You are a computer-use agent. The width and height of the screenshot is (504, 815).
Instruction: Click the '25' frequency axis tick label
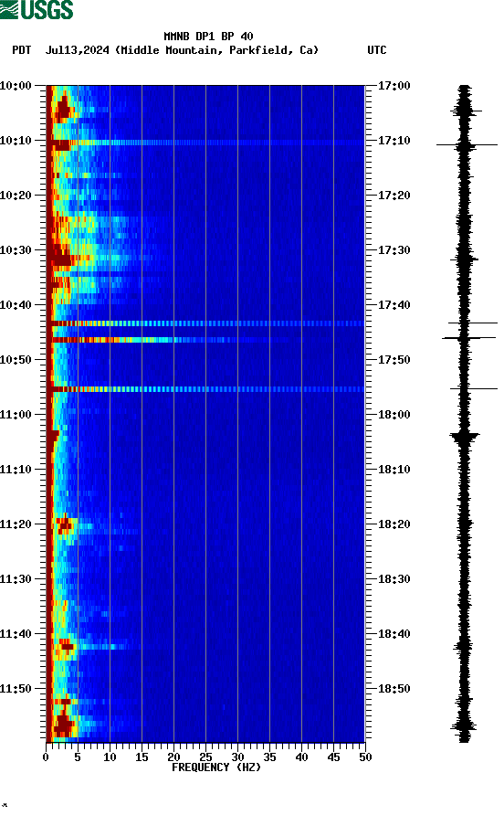click(205, 757)
